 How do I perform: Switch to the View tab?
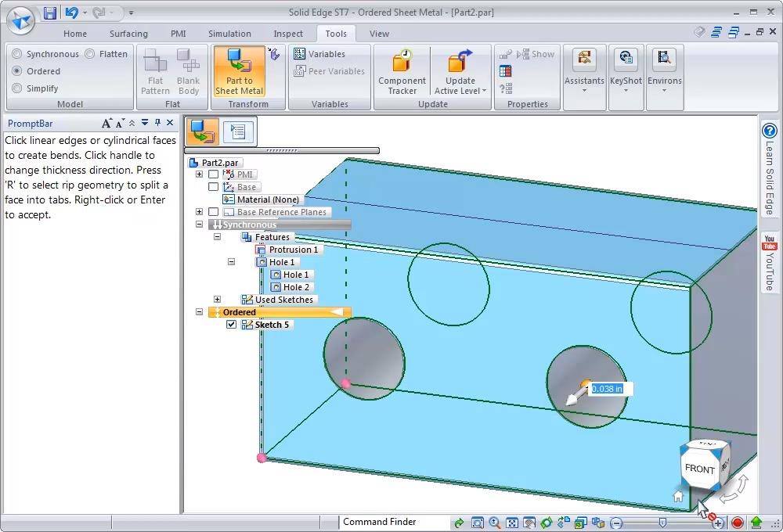tap(379, 34)
